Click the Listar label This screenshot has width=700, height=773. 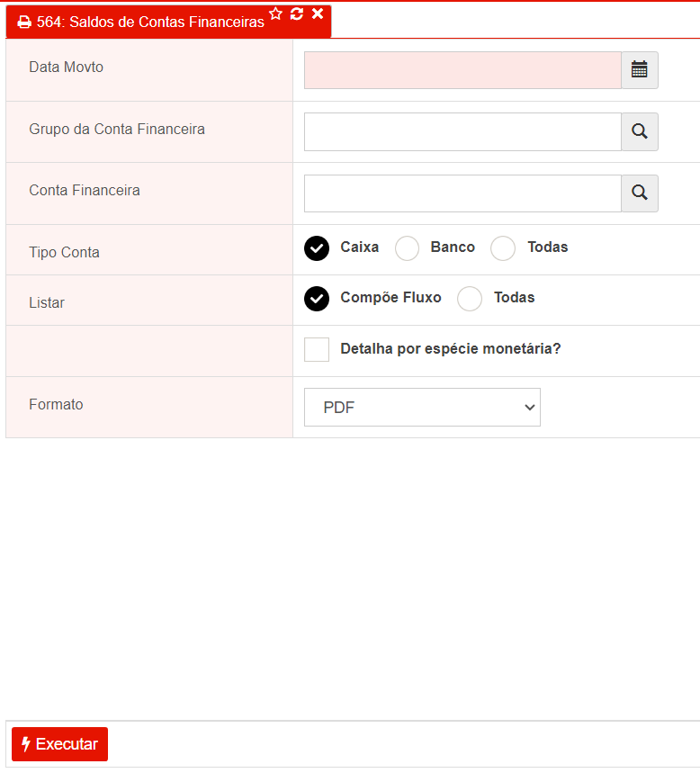[x=47, y=302]
